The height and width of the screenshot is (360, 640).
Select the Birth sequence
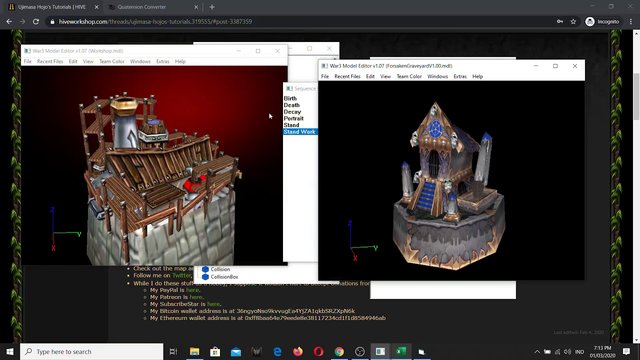(290, 98)
